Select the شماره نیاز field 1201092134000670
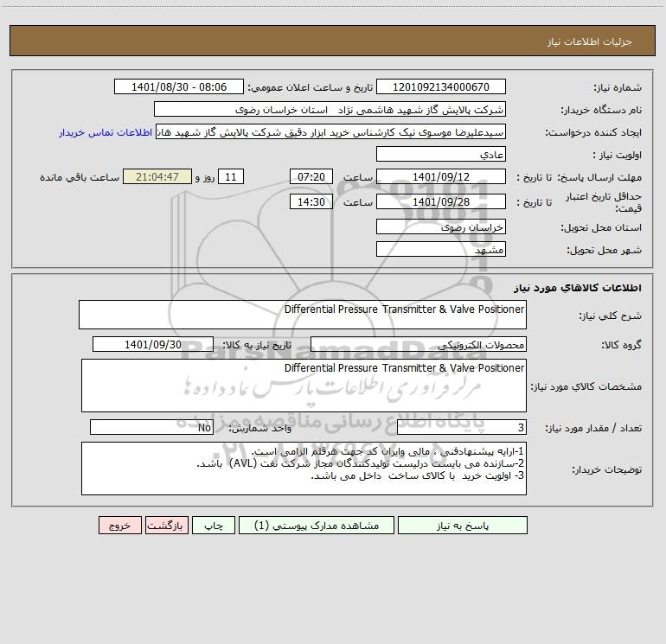This screenshot has height=644, width=666. tap(441, 86)
